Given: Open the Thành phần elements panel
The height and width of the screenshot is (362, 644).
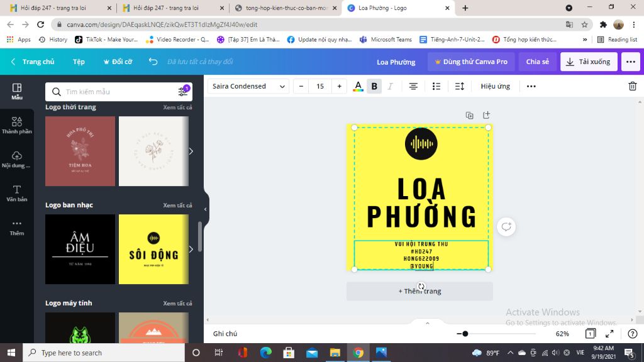Looking at the screenshot, I should [17, 125].
